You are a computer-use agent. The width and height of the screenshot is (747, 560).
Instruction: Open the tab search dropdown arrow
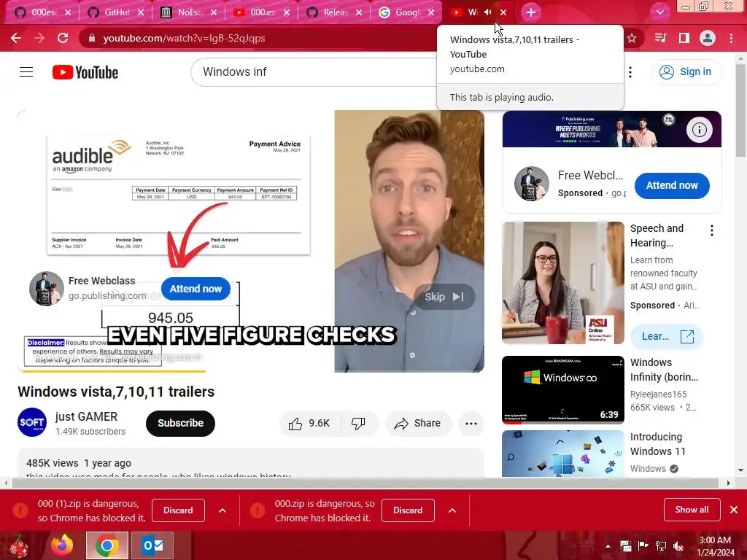659,12
